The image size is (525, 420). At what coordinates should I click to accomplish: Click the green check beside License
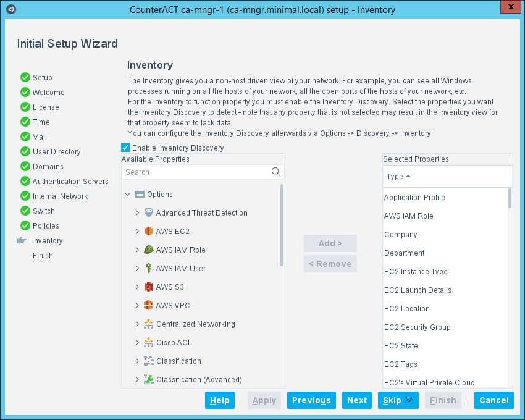pos(25,107)
